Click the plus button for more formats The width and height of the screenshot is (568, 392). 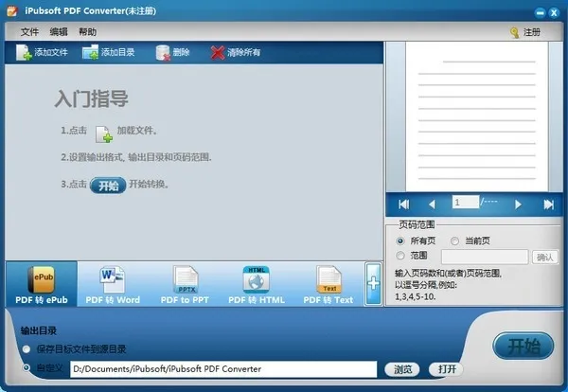[x=374, y=284]
